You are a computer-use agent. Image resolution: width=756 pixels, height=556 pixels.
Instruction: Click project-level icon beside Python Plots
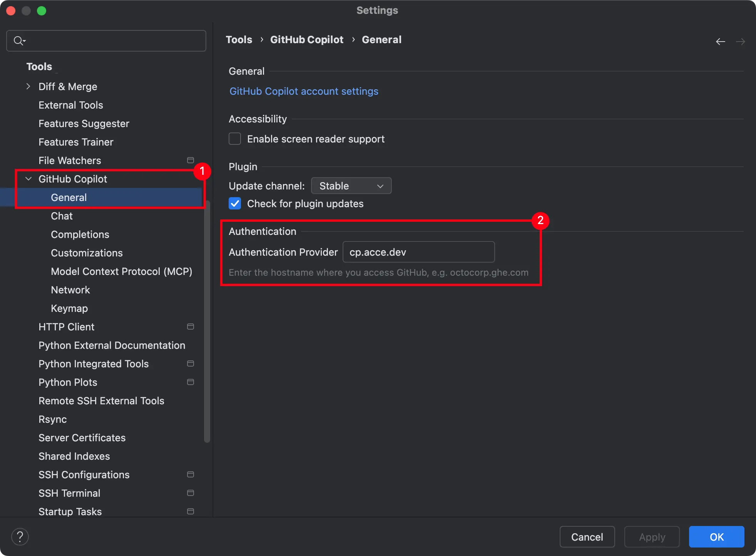[190, 382]
